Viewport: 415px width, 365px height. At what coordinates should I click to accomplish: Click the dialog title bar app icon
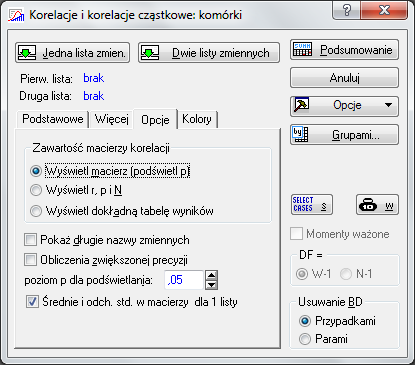16,15
